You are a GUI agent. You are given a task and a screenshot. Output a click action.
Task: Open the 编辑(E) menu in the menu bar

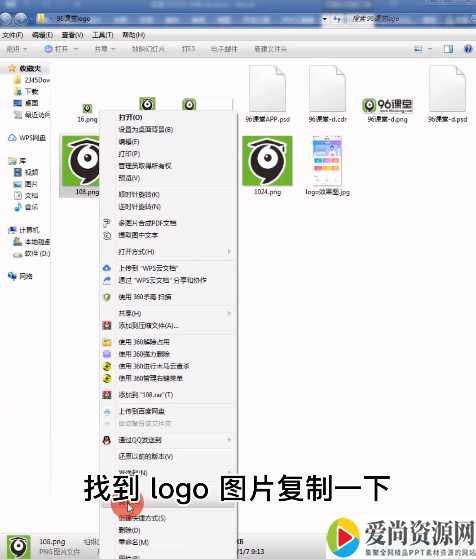pyautogui.click(x=42, y=35)
